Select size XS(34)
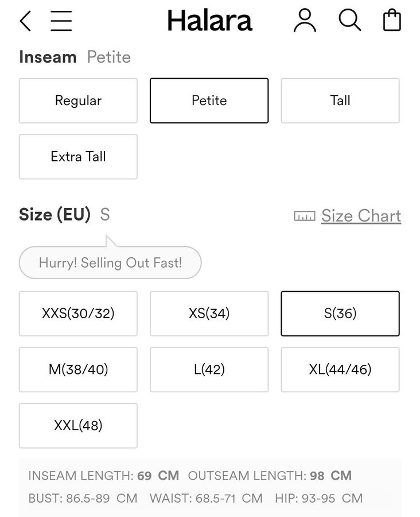 [x=209, y=314]
